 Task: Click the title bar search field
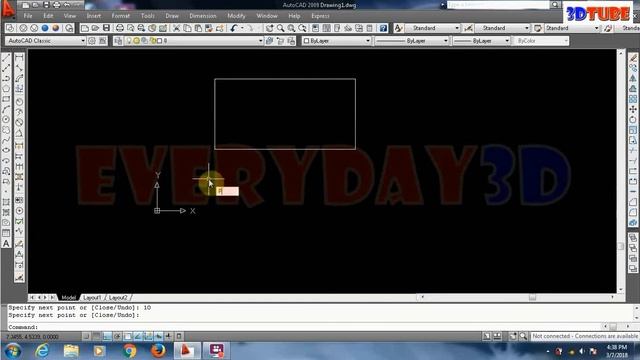pos(498,4)
